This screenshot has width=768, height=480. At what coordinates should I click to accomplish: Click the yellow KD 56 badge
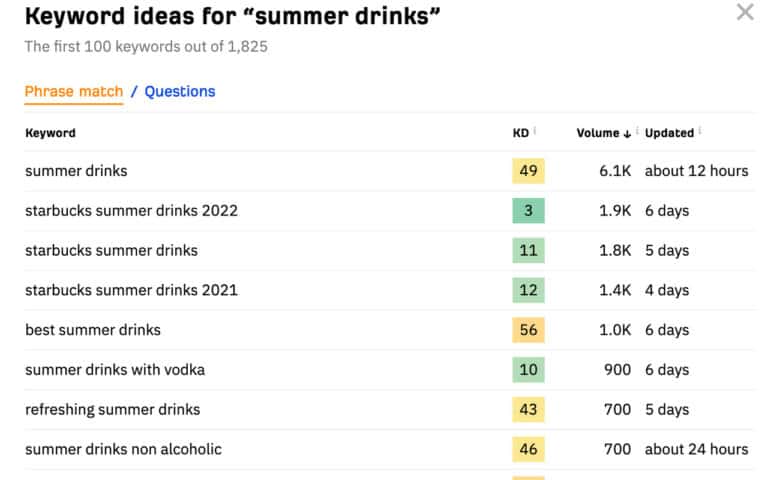coord(528,330)
